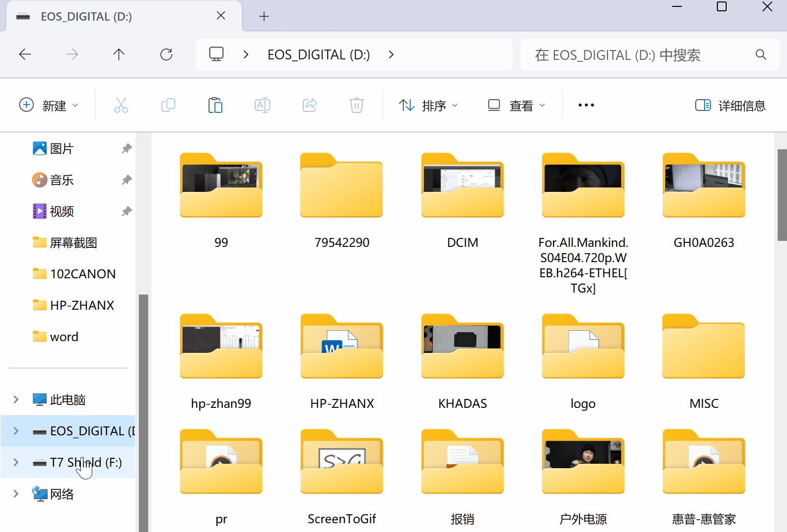Open the more options ellipsis menu
Image resolution: width=787 pixels, height=532 pixels.
tap(586, 105)
